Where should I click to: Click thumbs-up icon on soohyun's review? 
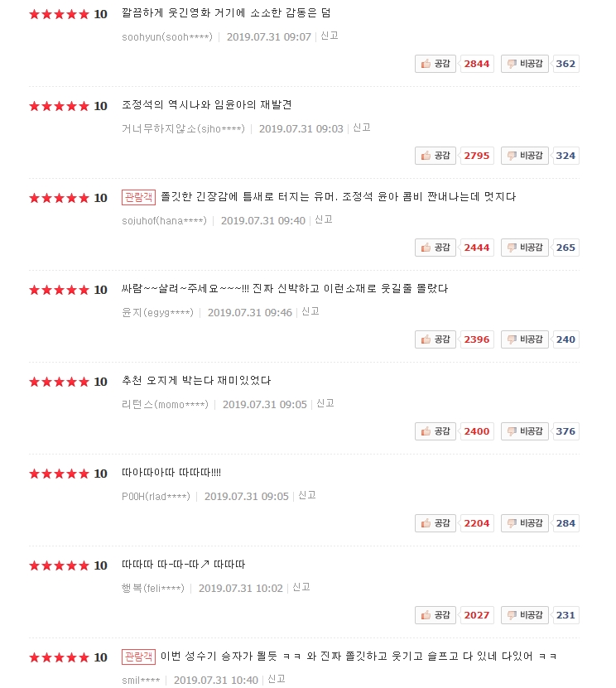[426, 64]
